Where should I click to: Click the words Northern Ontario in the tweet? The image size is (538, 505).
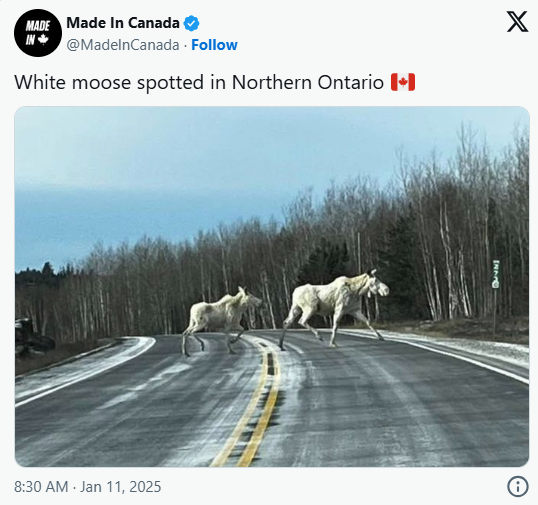(308, 82)
